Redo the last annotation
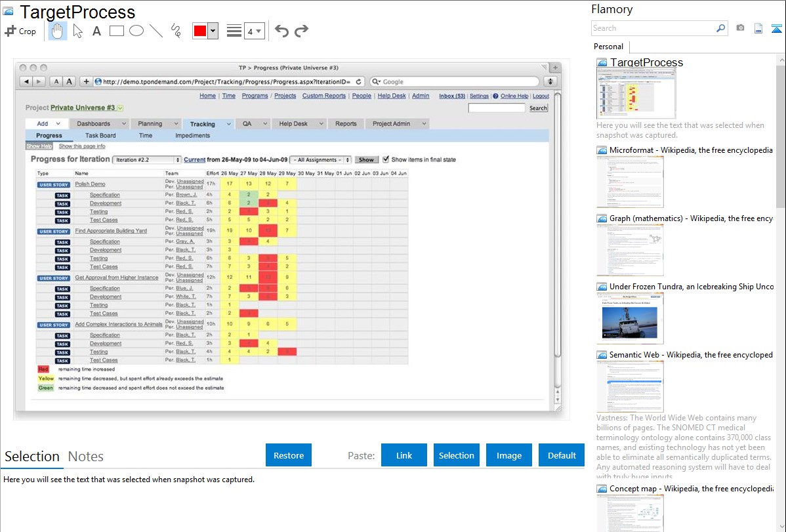 click(x=301, y=31)
